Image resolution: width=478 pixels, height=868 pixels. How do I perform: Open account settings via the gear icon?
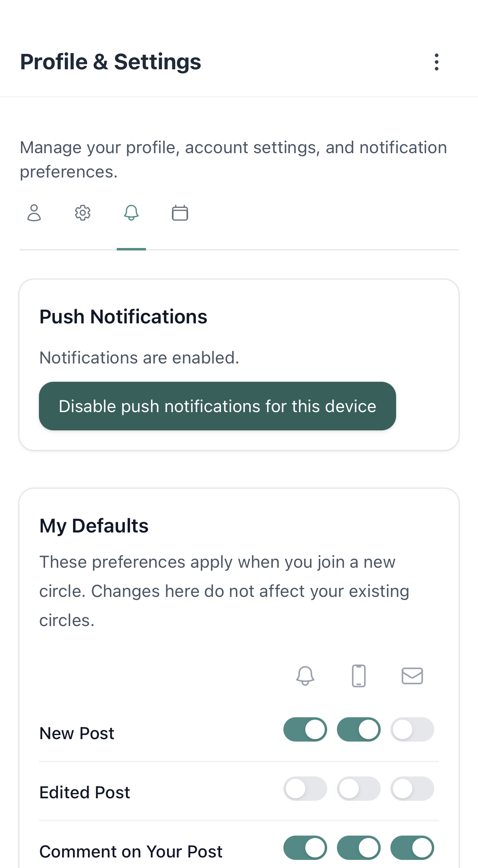pyautogui.click(x=82, y=213)
